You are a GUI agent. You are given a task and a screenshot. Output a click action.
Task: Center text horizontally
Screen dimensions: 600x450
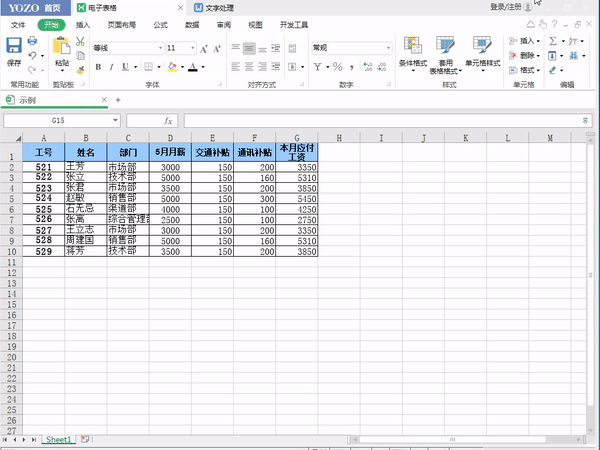[x=249, y=67]
